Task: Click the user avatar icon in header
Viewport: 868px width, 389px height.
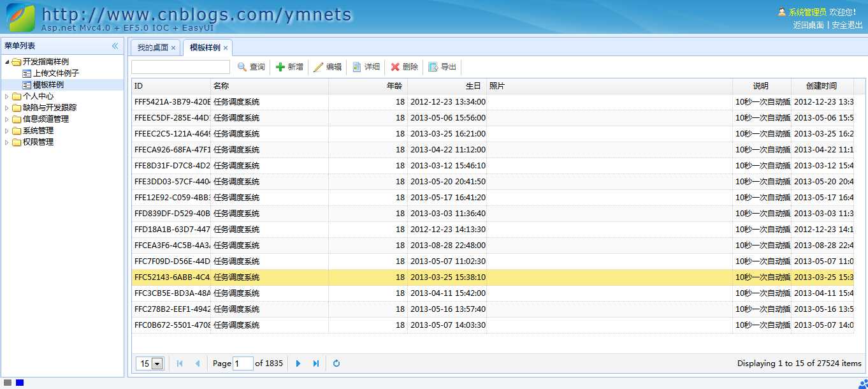Action: coord(782,12)
